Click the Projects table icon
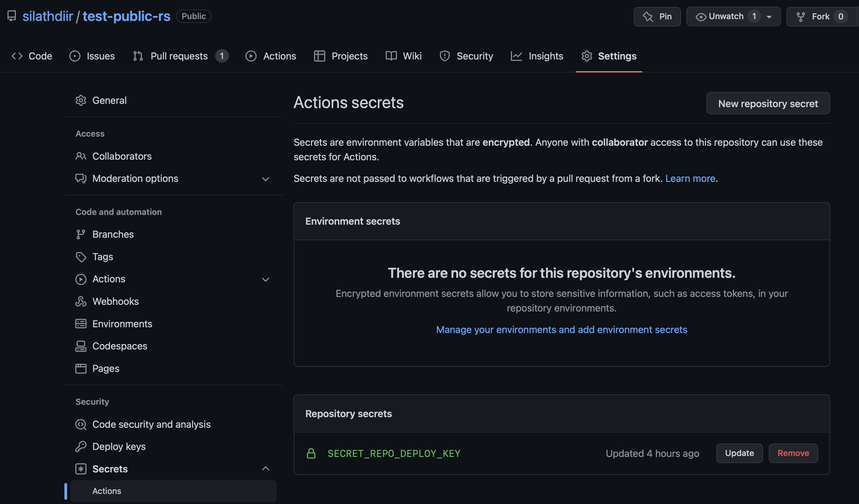This screenshot has width=859, height=504. click(x=320, y=56)
